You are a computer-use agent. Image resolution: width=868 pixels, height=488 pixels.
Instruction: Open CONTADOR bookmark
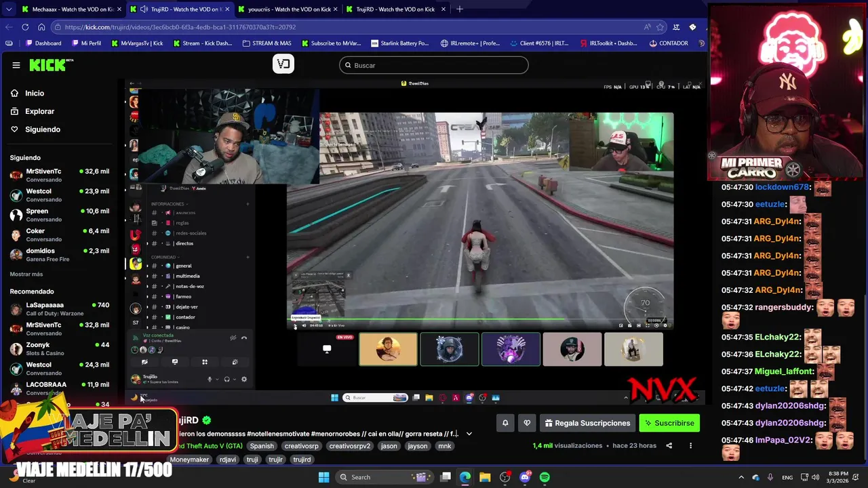coord(668,43)
